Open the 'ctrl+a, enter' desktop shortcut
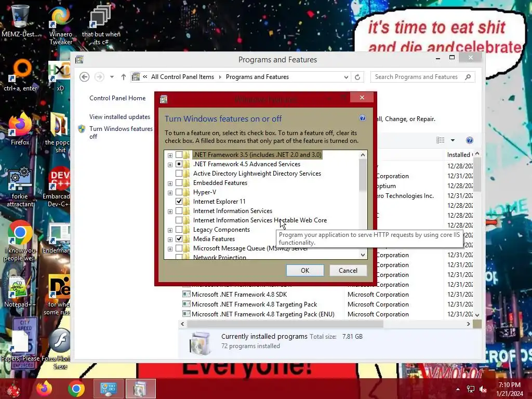 [x=20, y=75]
